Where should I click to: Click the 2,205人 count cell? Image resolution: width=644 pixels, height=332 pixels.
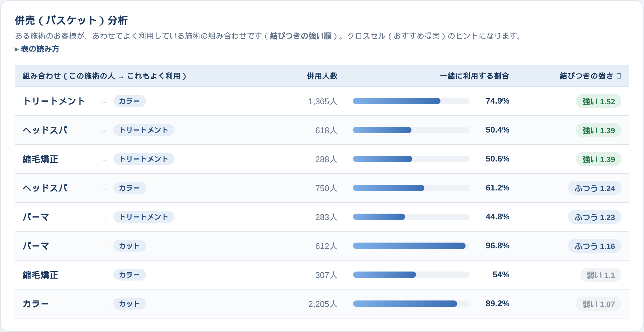323,304
